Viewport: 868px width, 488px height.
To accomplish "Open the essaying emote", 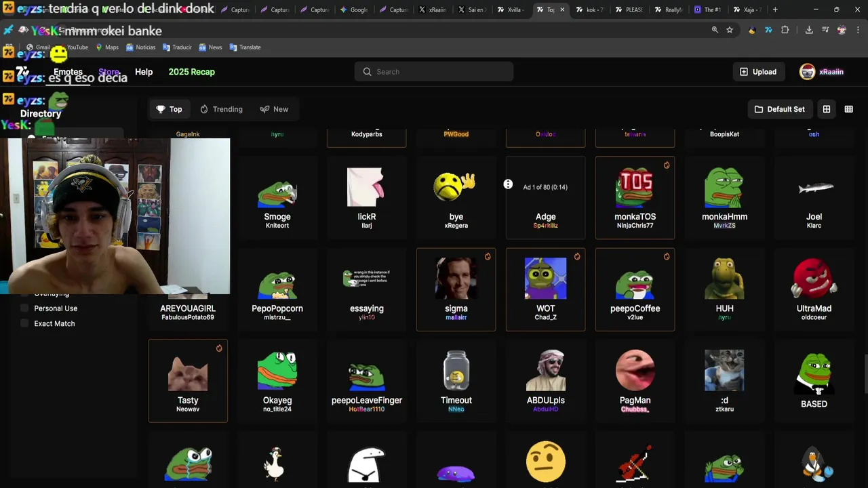I will (367, 289).
